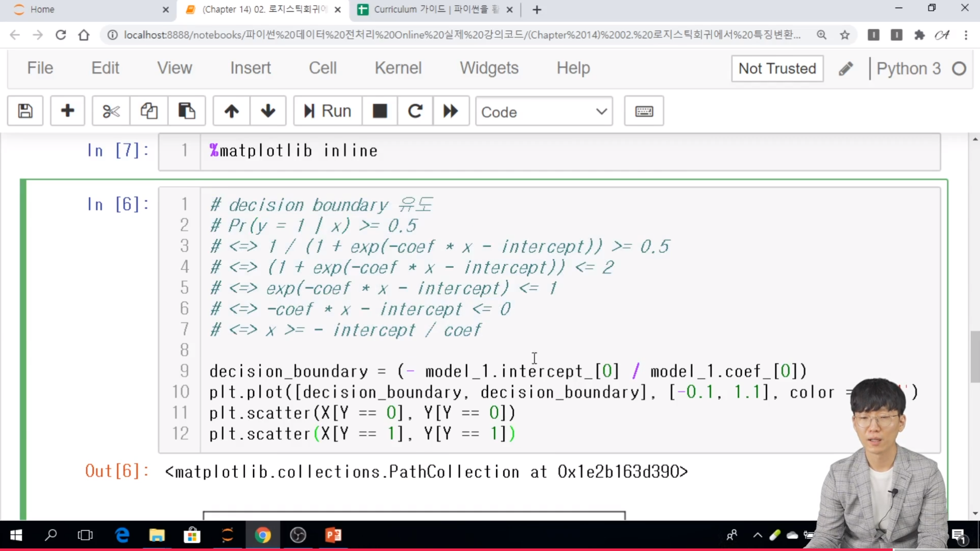
Task: Click the notebook vertical scrollbar thumb
Action: tap(975, 356)
